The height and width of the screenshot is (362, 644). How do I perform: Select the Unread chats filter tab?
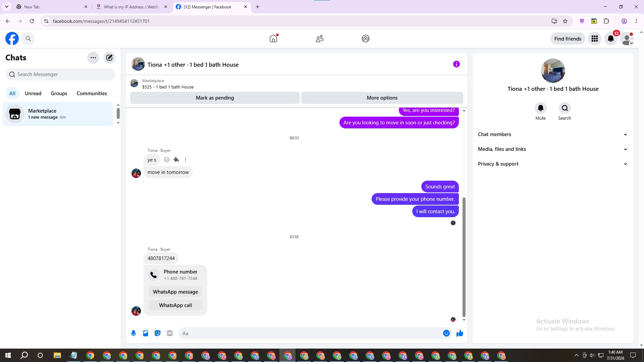(33, 94)
